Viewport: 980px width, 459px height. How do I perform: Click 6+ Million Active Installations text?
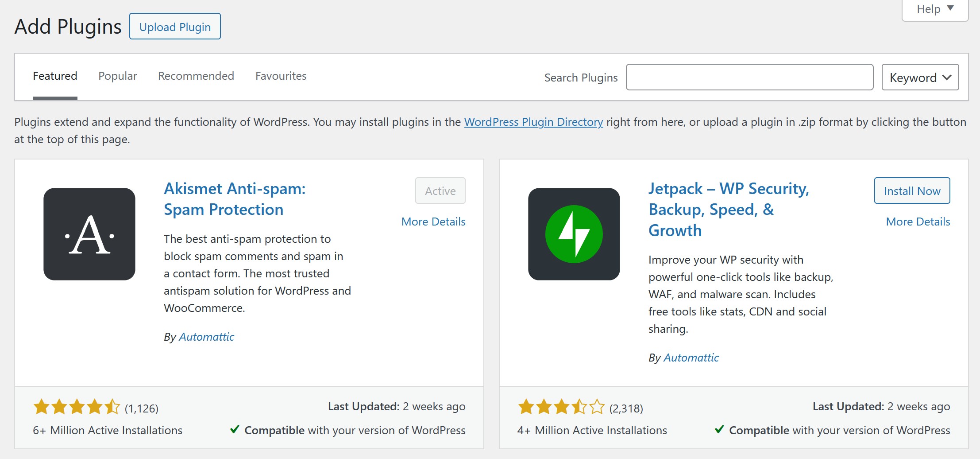point(108,430)
